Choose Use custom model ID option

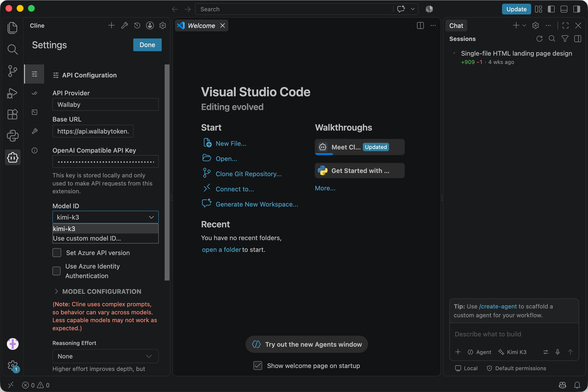(x=106, y=238)
